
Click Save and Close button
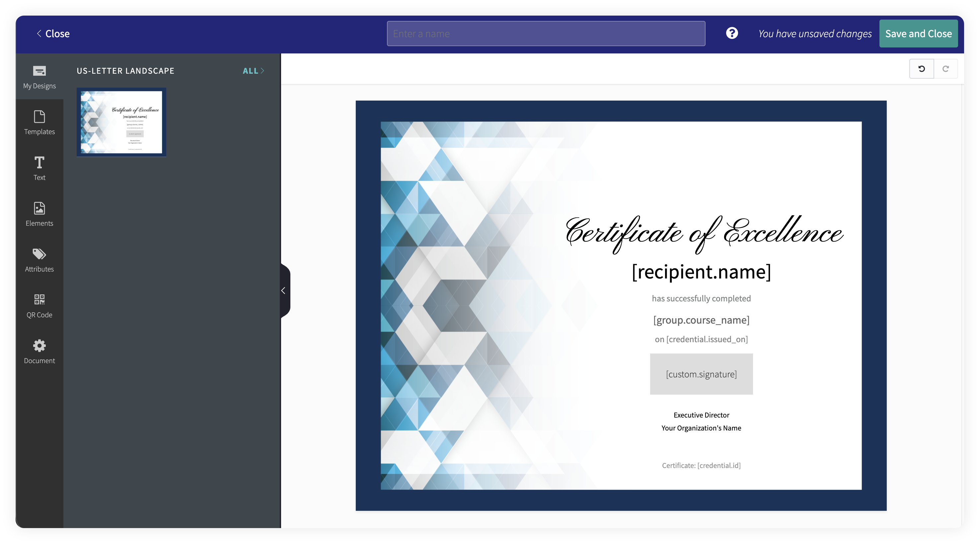pyautogui.click(x=918, y=34)
